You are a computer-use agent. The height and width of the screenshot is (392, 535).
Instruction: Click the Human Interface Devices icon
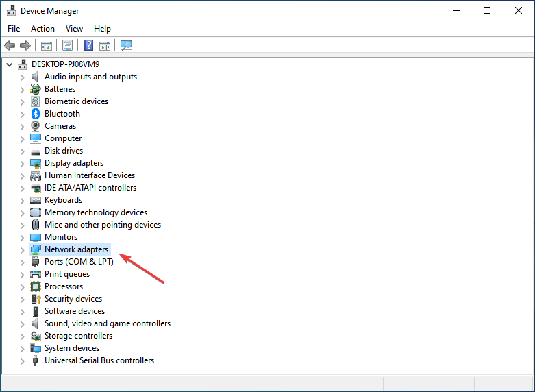point(36,175)
